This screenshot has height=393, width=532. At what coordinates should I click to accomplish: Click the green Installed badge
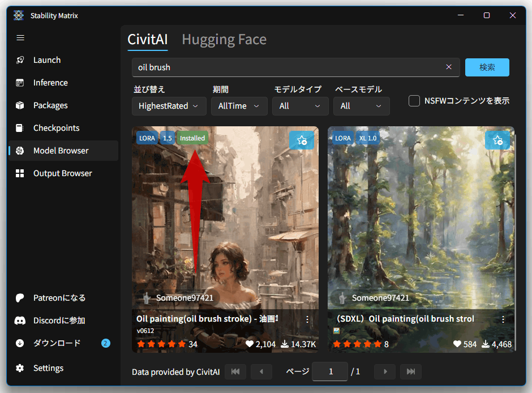point(192,138)
